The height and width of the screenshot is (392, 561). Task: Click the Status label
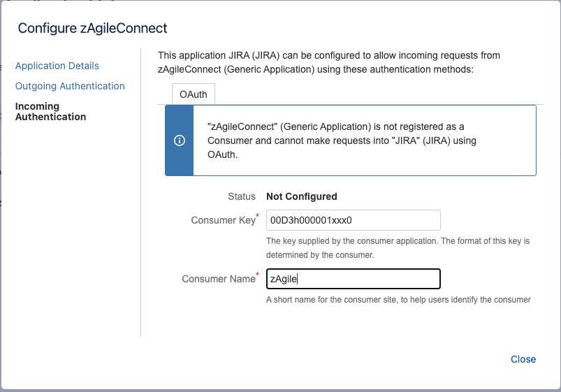(242, 196)
